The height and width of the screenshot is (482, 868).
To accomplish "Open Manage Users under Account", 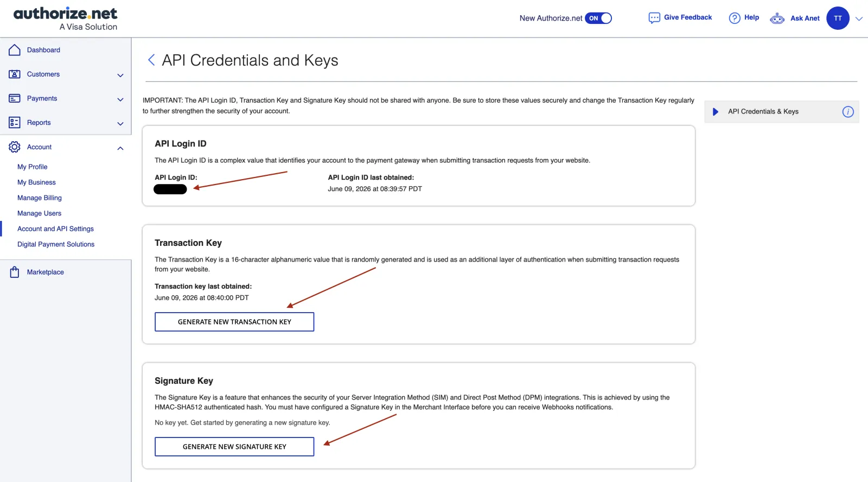I will [39, 213].
